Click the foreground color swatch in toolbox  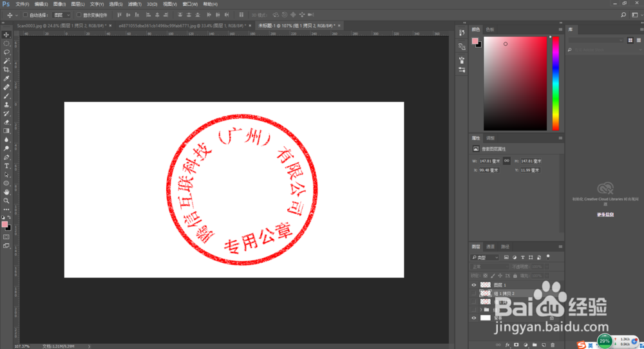(4, 224)
